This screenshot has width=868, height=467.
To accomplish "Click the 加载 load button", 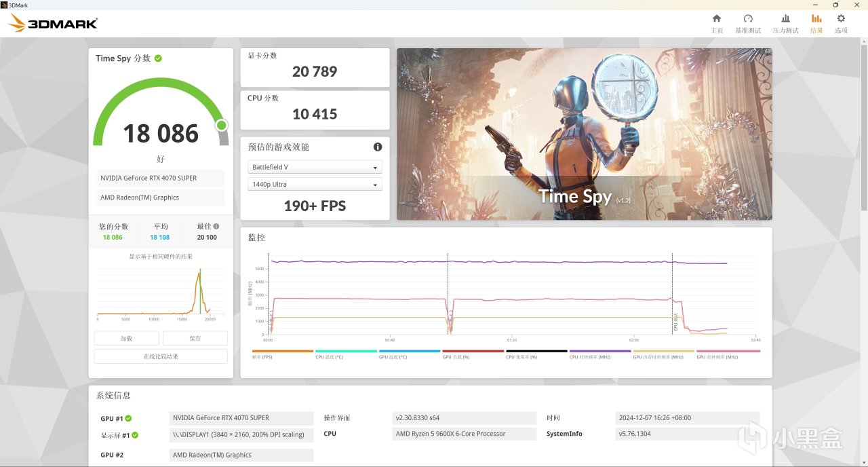I will coord(127,338).
